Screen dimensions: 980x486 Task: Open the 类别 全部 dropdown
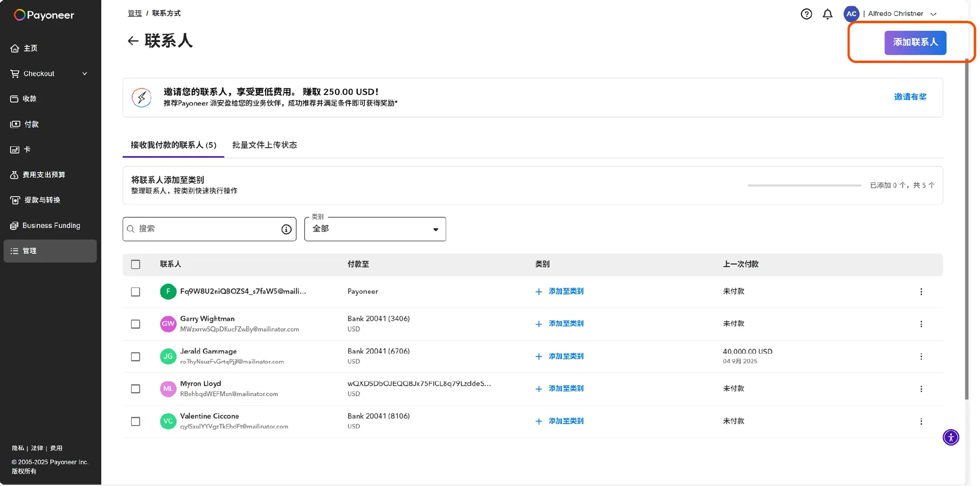pyautogui.click(x=375, y=229)
